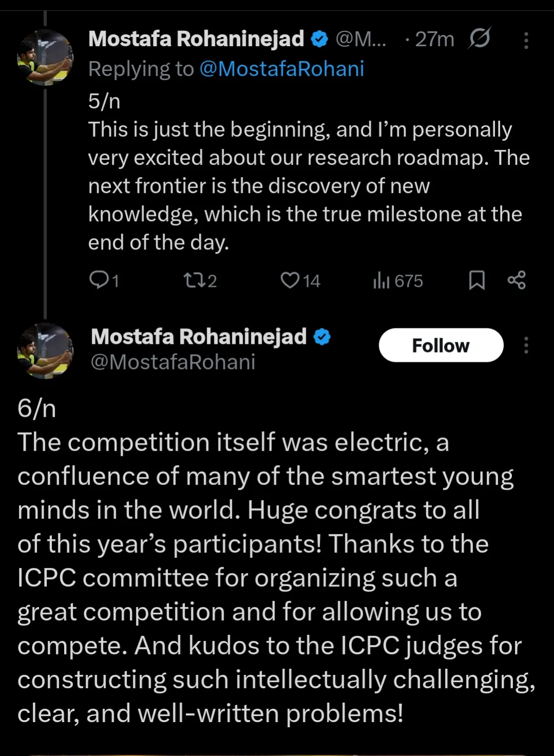Open more options for the 6/n tweet

click(x=526, y=345)
